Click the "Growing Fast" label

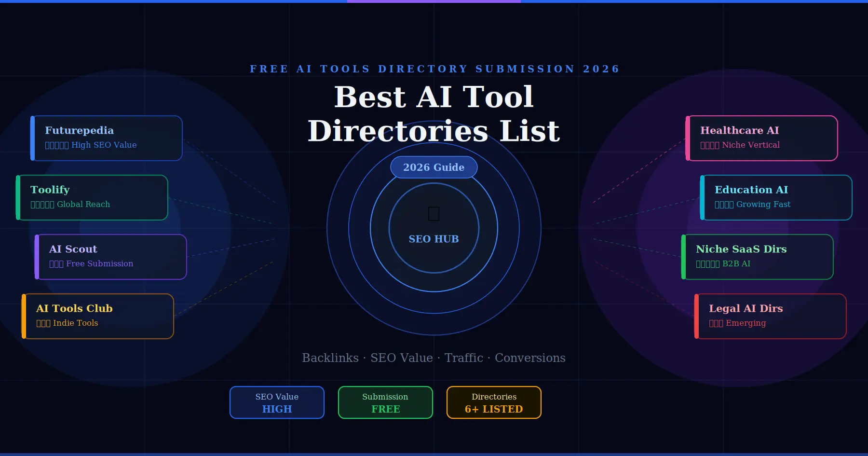pos(763,204)
